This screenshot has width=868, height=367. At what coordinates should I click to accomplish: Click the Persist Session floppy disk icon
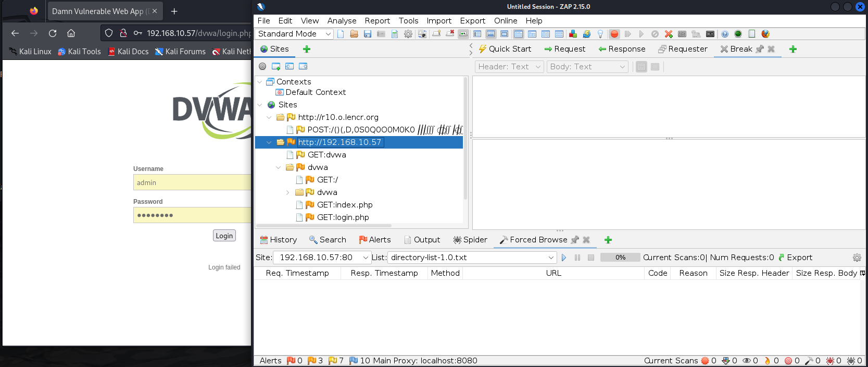point(368,34)
